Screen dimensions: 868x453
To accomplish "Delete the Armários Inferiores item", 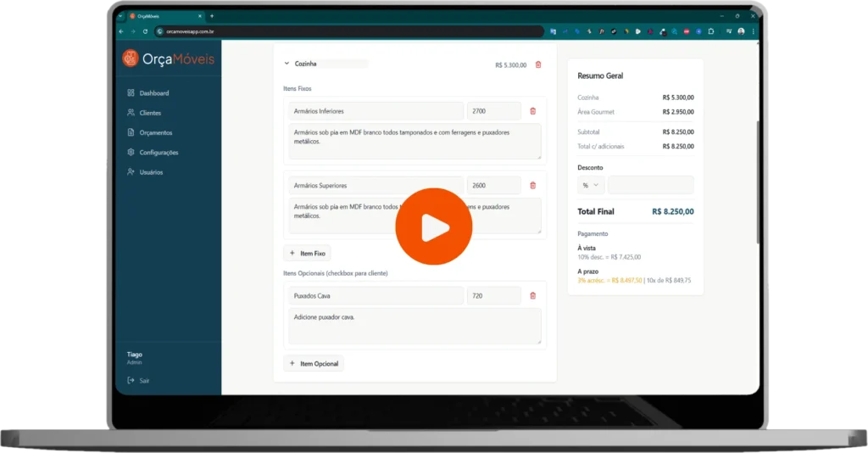I will point(532,111).
